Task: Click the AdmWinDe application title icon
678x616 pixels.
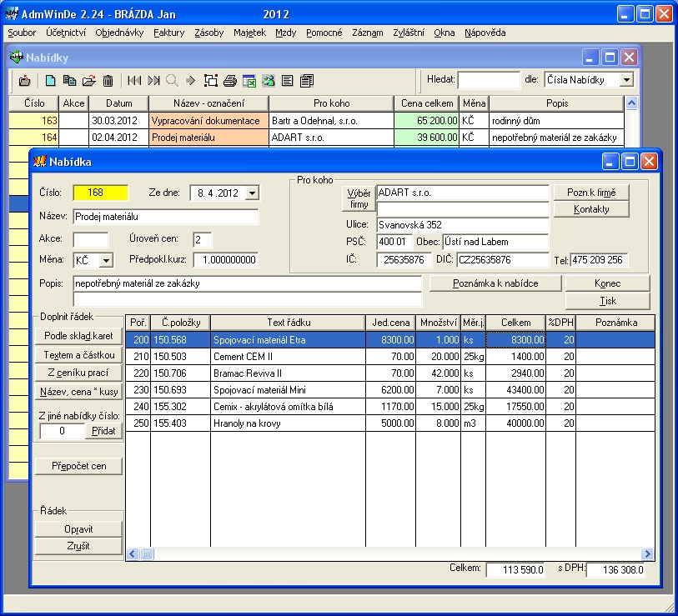Action: pos(11,14)
